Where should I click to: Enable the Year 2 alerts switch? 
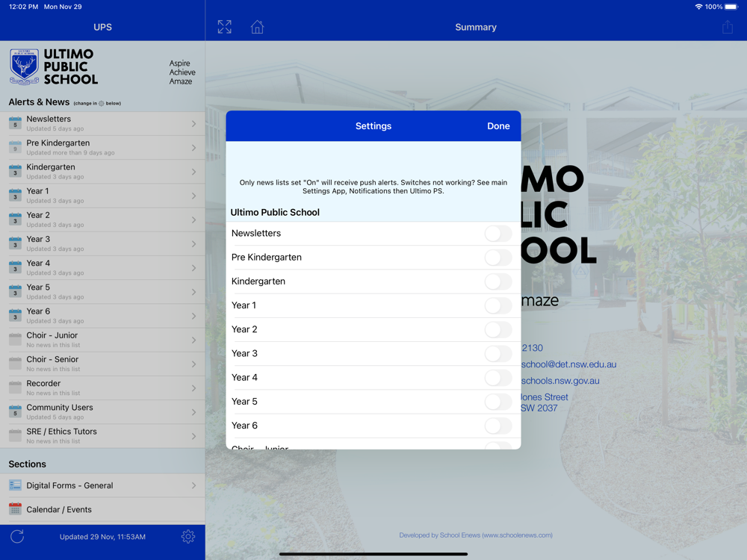498,329
